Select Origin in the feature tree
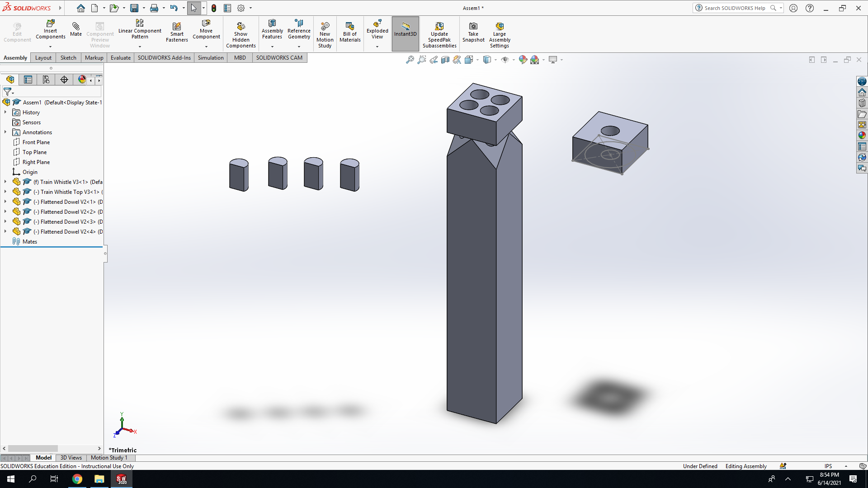The image size is (868, 488). [30, 172]
